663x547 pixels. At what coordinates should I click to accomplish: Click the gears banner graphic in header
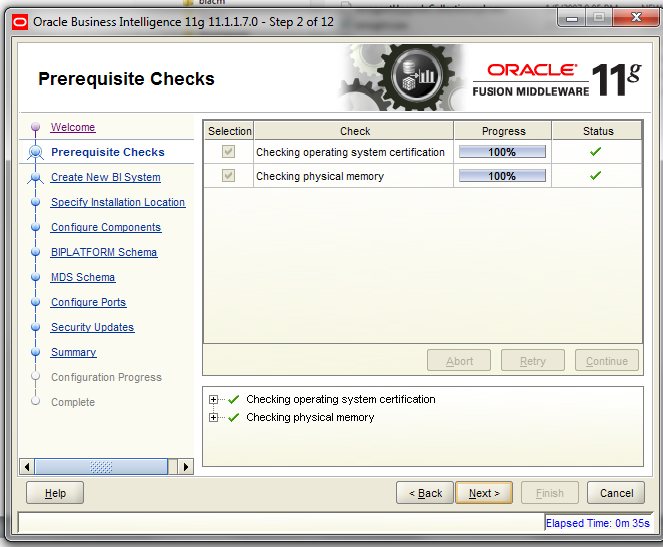click(x=402, y=77)
